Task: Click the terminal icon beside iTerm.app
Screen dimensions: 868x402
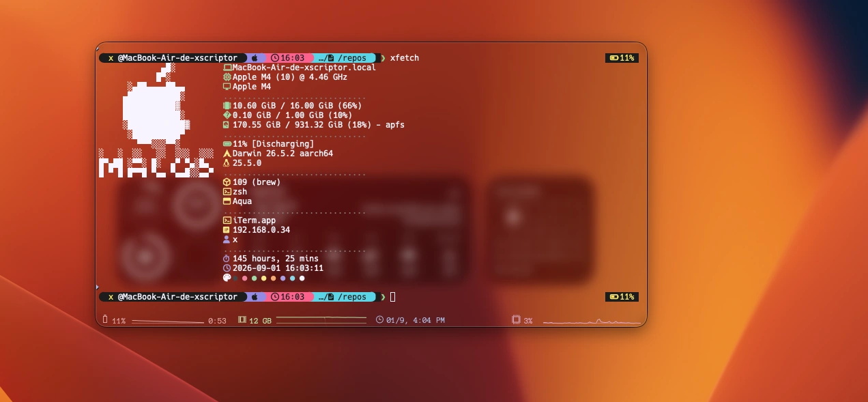Action: (227, 220)
